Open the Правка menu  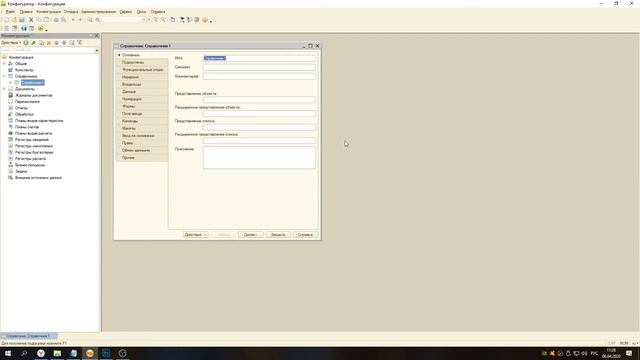tap(26, 12)
